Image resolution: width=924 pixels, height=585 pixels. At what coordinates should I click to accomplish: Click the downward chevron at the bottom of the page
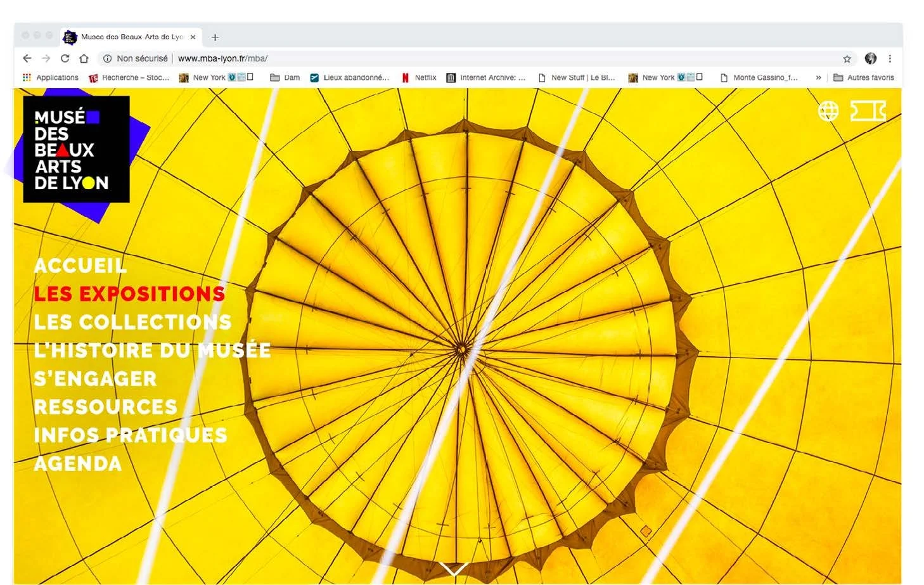[x=454, y=569]
